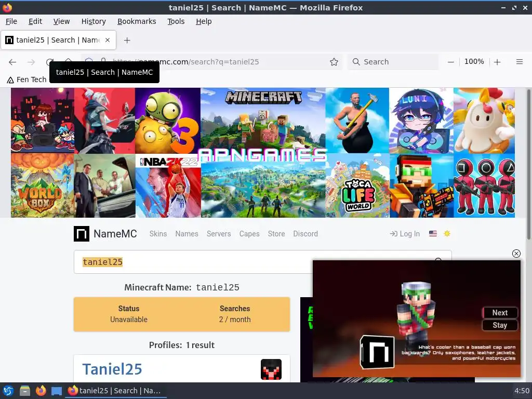Launch Firefox from taskbar icon

pyautogui.click(x=41, y=391)
